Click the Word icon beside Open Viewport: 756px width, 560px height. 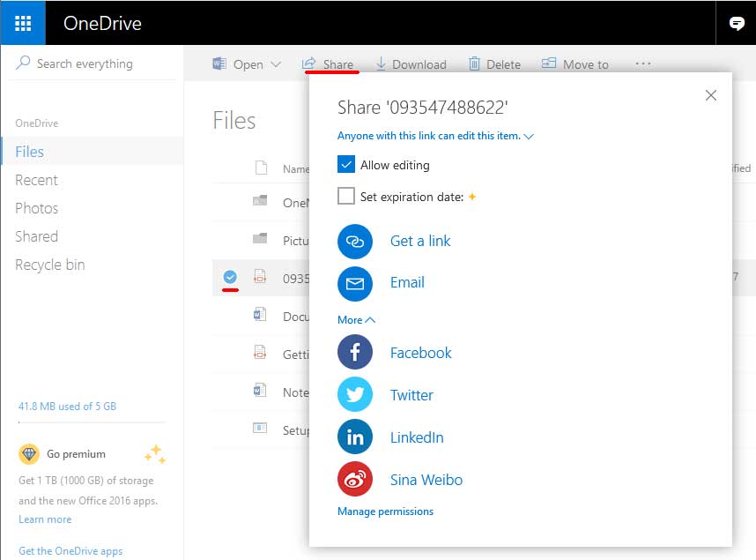219,63
